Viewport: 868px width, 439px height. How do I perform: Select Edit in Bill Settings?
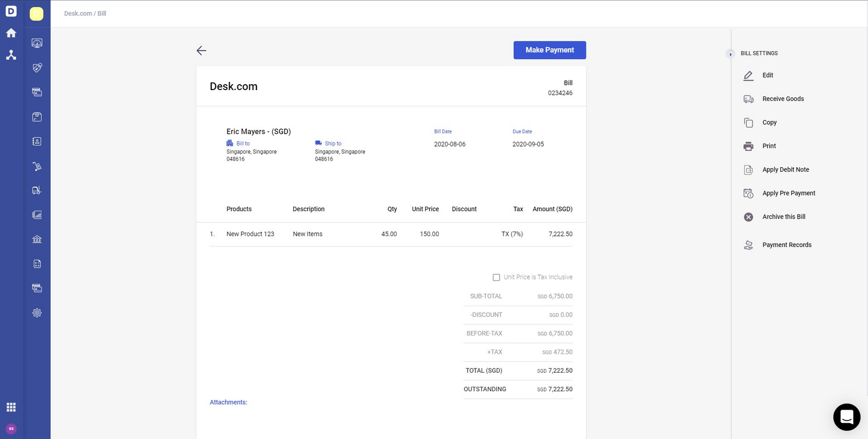tap(767, 75)
